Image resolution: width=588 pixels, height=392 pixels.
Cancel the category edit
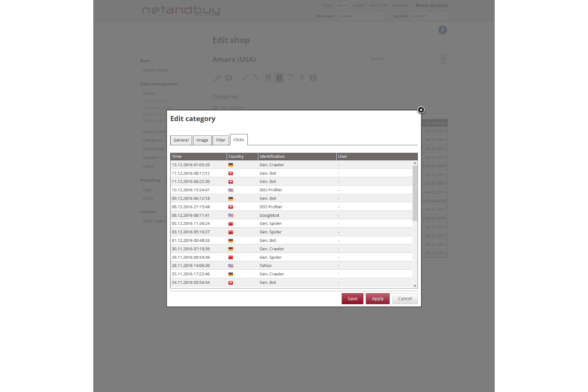click(405, 299)
